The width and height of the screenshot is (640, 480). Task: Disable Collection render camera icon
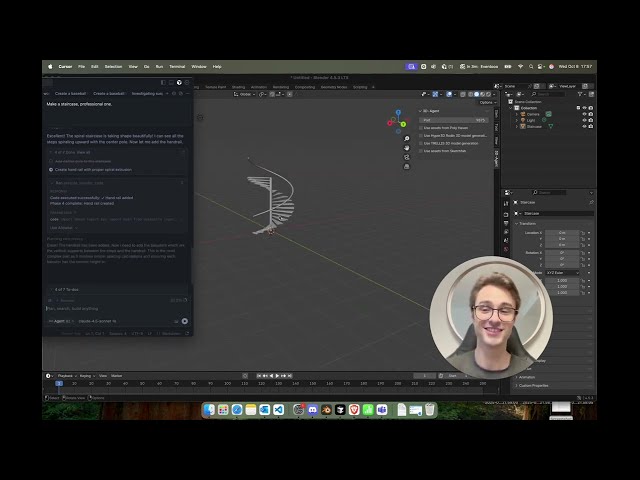(x=591, y=108)
